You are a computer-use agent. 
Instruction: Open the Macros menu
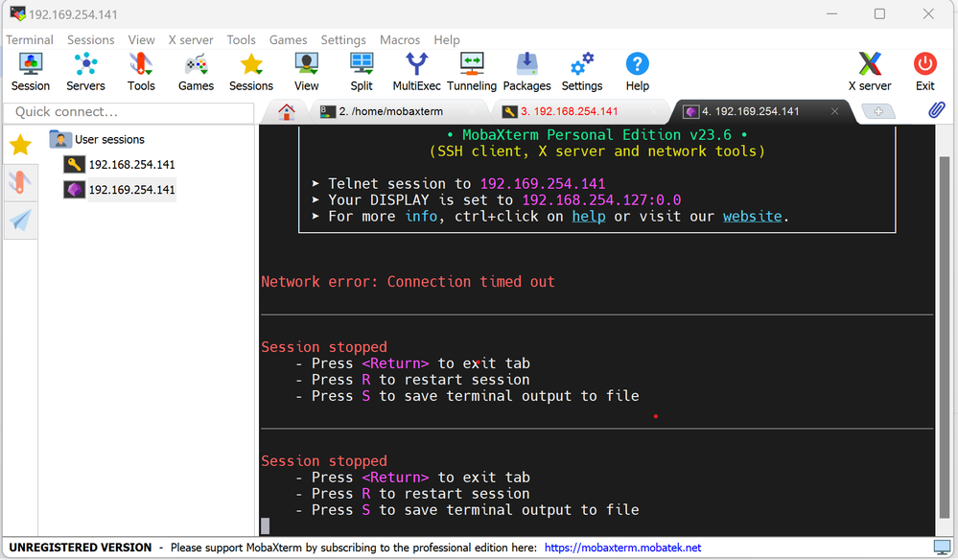click(x=399, y=39)
